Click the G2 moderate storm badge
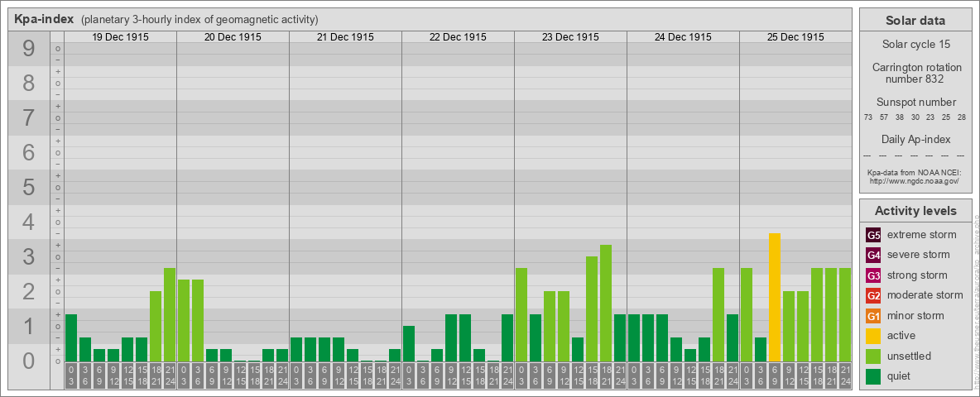 pos(873,295)
